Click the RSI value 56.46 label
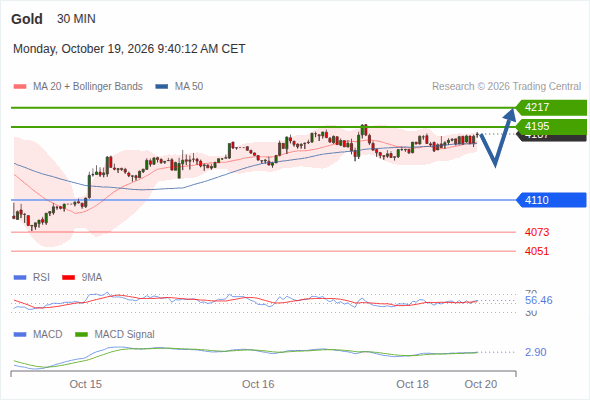 pyautogui.click(x=539, y=300)
